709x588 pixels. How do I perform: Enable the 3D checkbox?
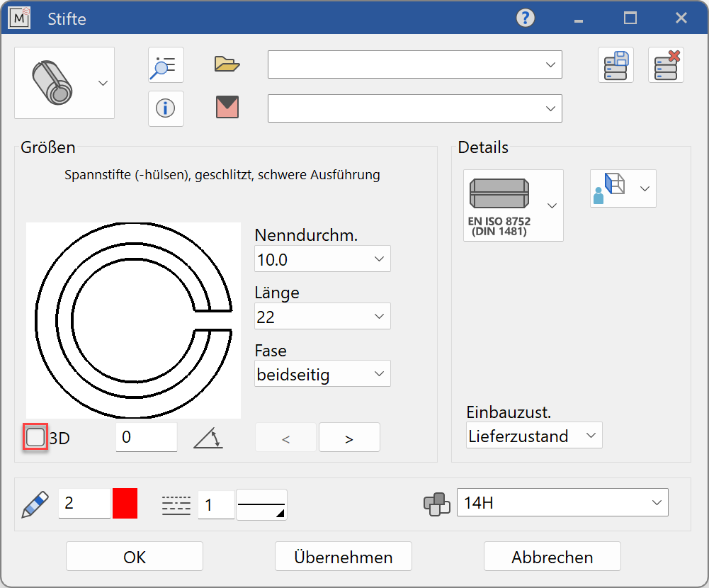(x=35, y=437)
